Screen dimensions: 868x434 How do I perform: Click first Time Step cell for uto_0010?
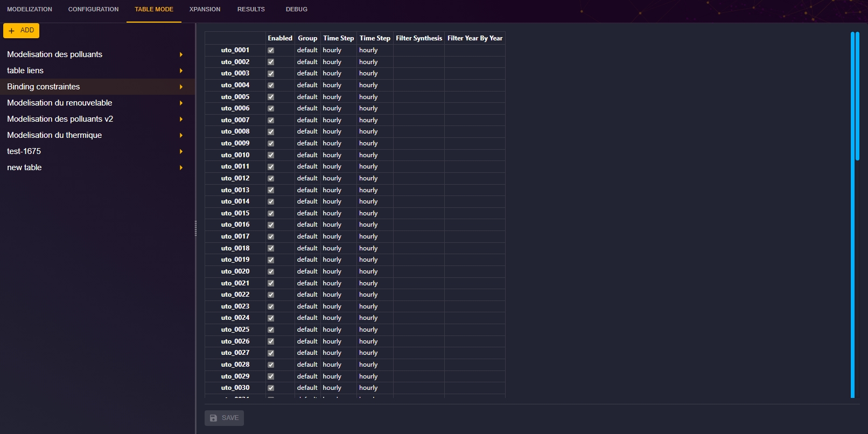coord(339,155)
